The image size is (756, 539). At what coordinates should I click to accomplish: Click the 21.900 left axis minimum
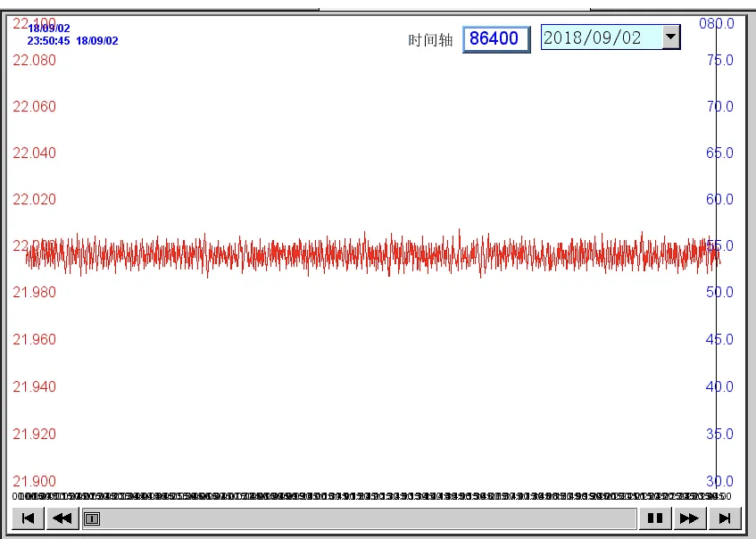pos(34,482)
